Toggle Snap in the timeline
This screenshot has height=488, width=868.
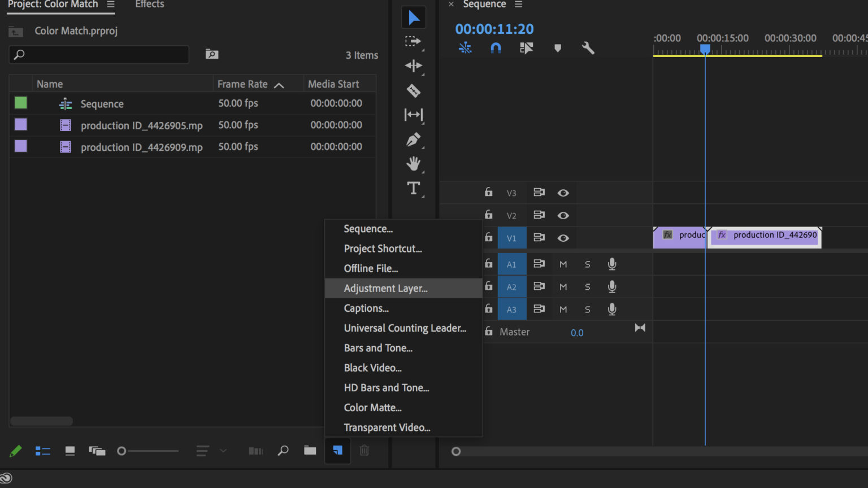496,48
